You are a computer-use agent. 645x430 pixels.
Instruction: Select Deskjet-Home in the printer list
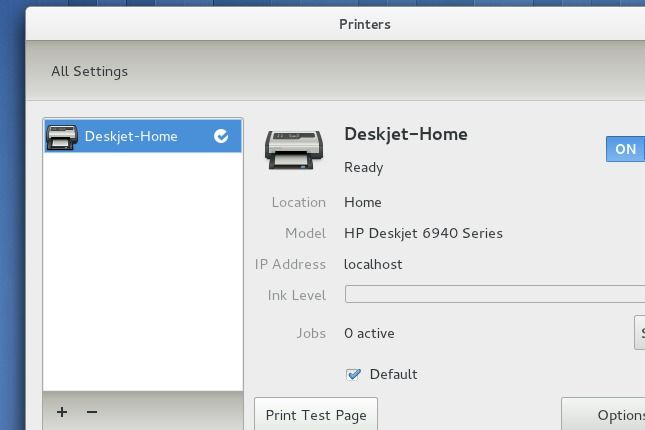[x=131, y=137]
